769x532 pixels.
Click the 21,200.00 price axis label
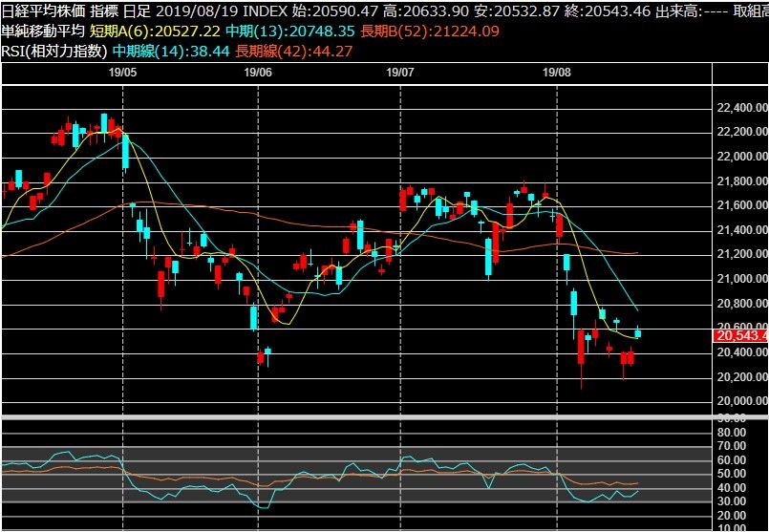pyautogui.click(x=742, y=254)
